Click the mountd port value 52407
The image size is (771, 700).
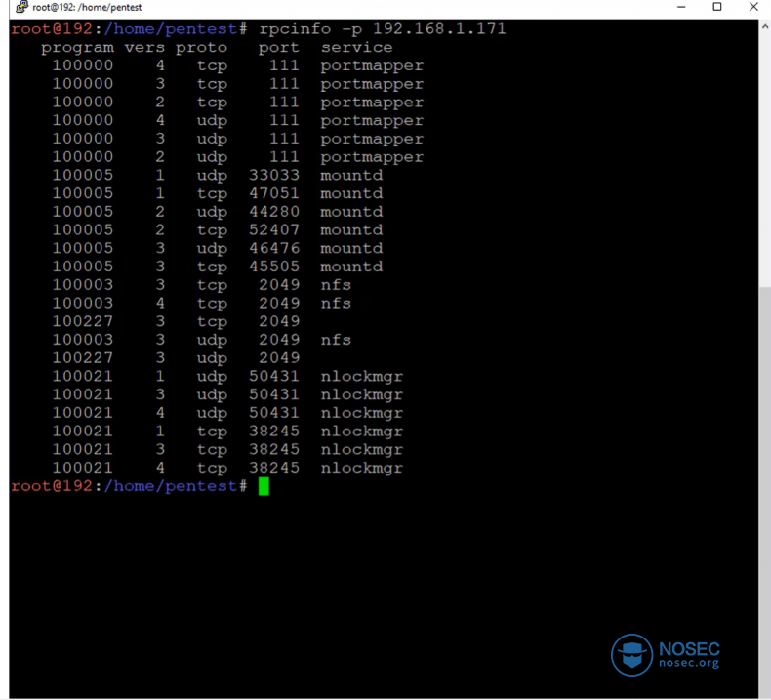[x=274, y=230]
